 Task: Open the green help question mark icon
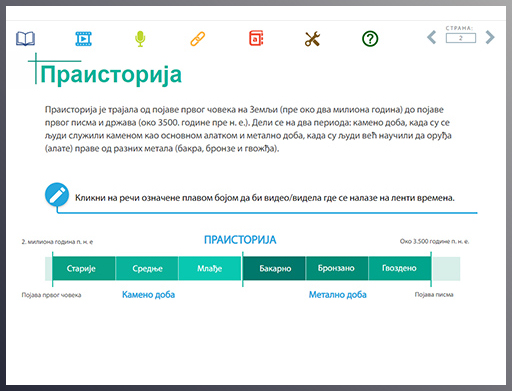(x=370, y=39)
